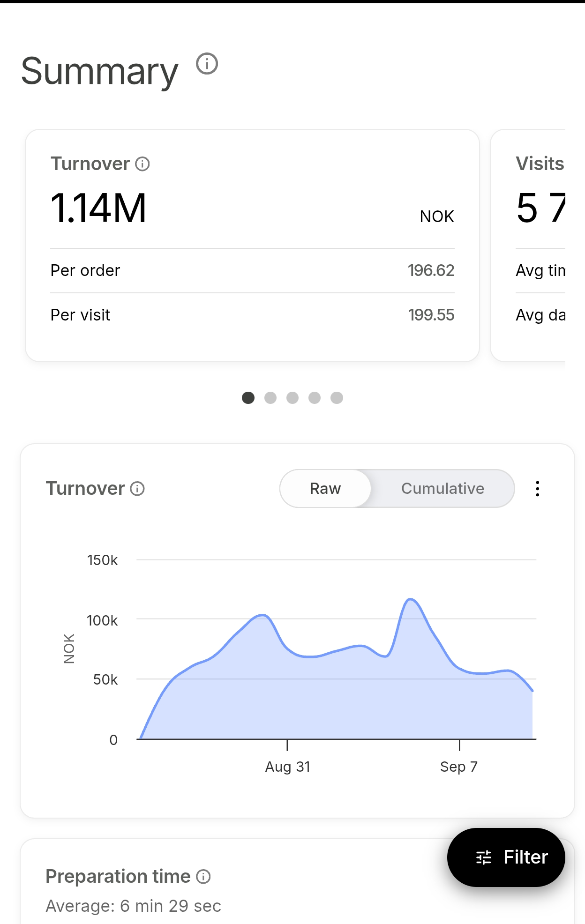Click the Summary page heading
Image resolution: width=585 pixels, height=924 pixels.
(100, 71)
